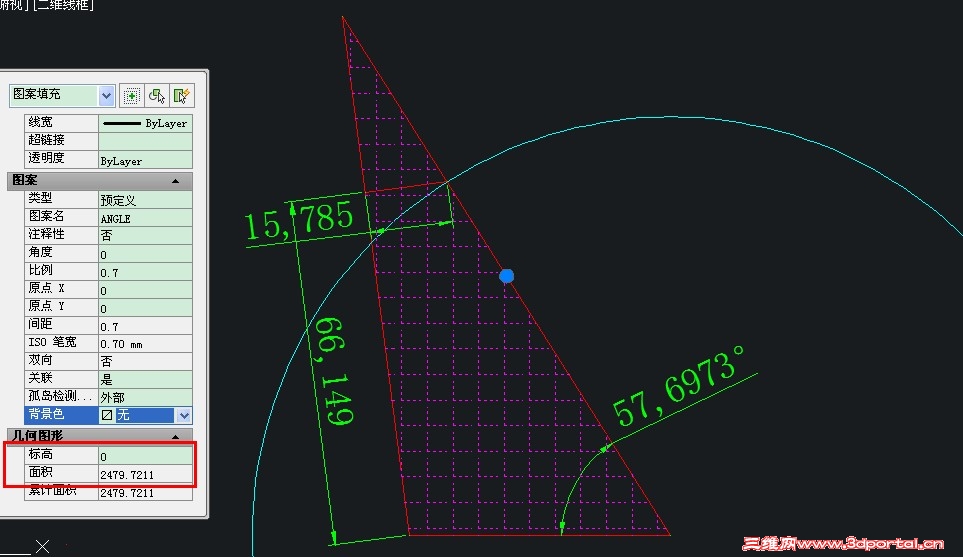963x557 pixels.
Task: Click the 15,785 dimension text
Action: pos(299,220)
